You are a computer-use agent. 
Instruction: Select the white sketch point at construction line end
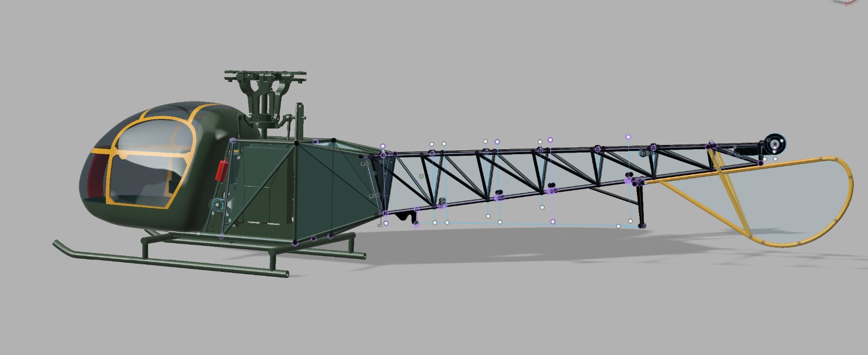pos(618,226)
